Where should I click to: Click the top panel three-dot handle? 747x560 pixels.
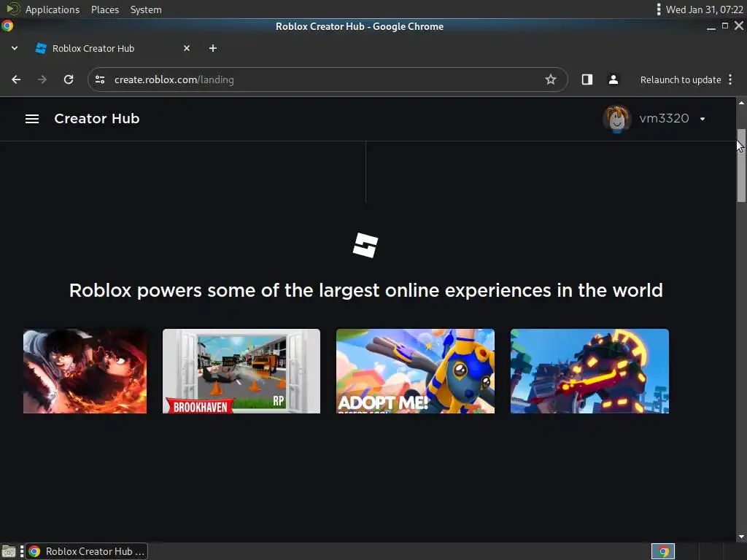pos(659,9)
